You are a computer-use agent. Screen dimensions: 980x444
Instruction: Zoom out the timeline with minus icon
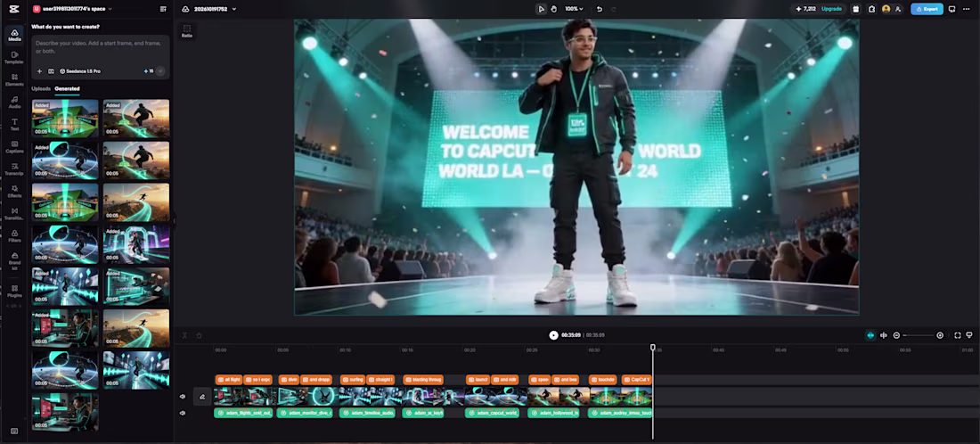coord(896,335)
